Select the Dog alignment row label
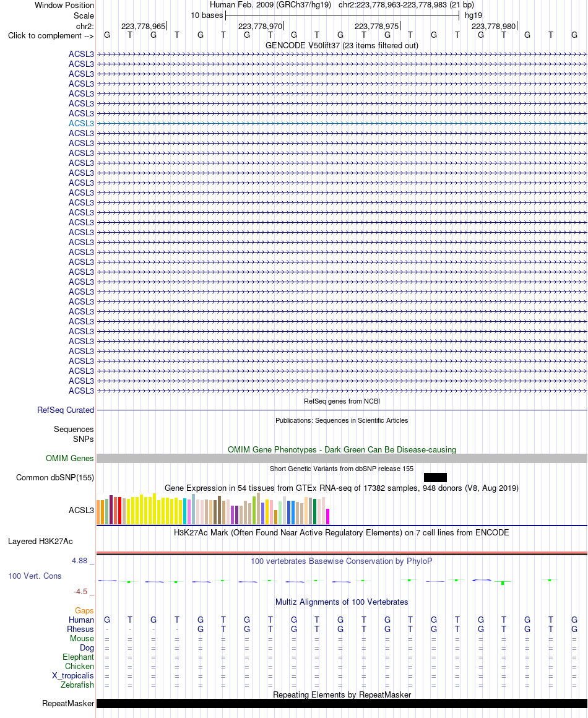This screenshot has height=718, width=588. 87,648
